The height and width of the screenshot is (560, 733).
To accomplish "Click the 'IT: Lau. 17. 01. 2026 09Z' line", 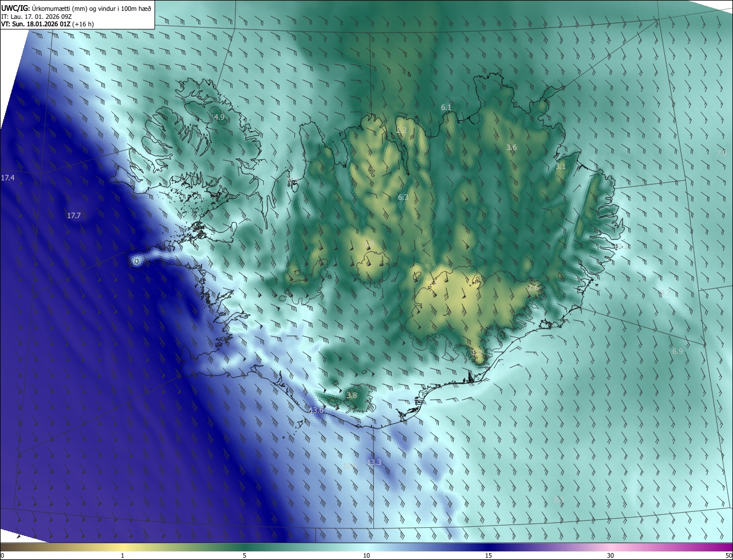I will click(x=36, y=17).
